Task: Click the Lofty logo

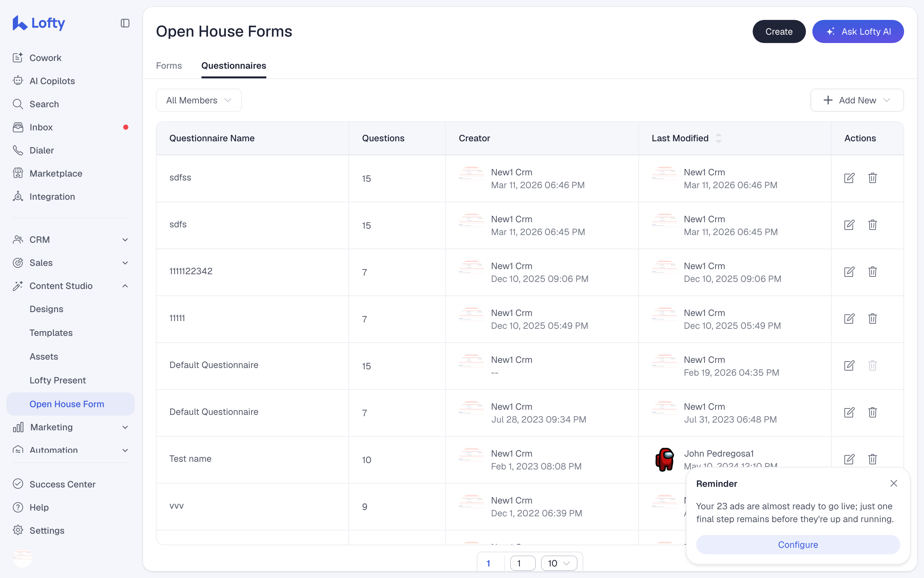Action: 38,23
